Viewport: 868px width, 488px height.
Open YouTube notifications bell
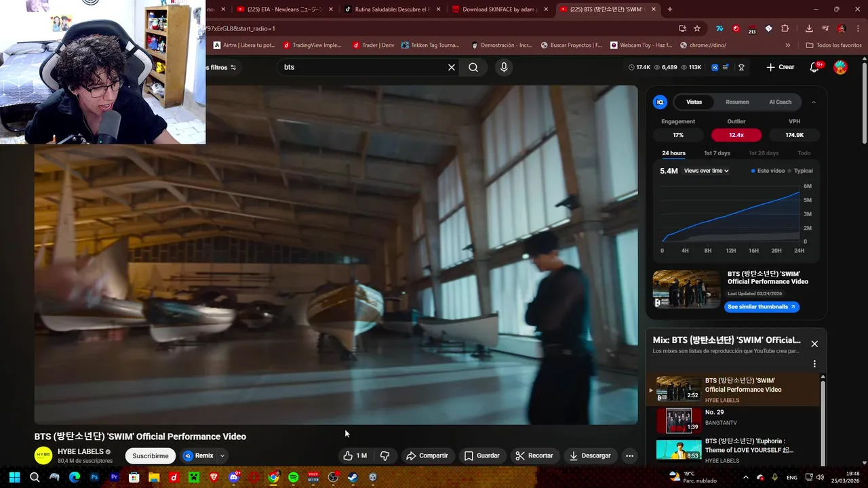point(815,67)
